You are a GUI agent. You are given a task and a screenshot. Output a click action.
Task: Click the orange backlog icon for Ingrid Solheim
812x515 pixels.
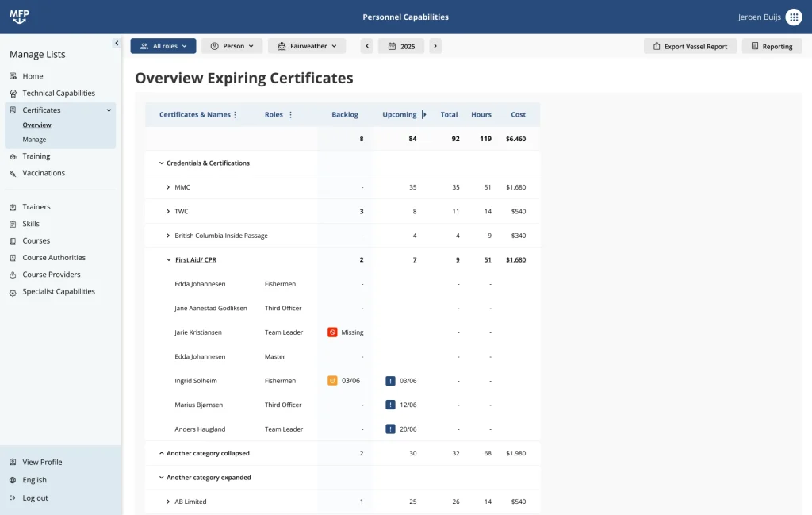332,380
